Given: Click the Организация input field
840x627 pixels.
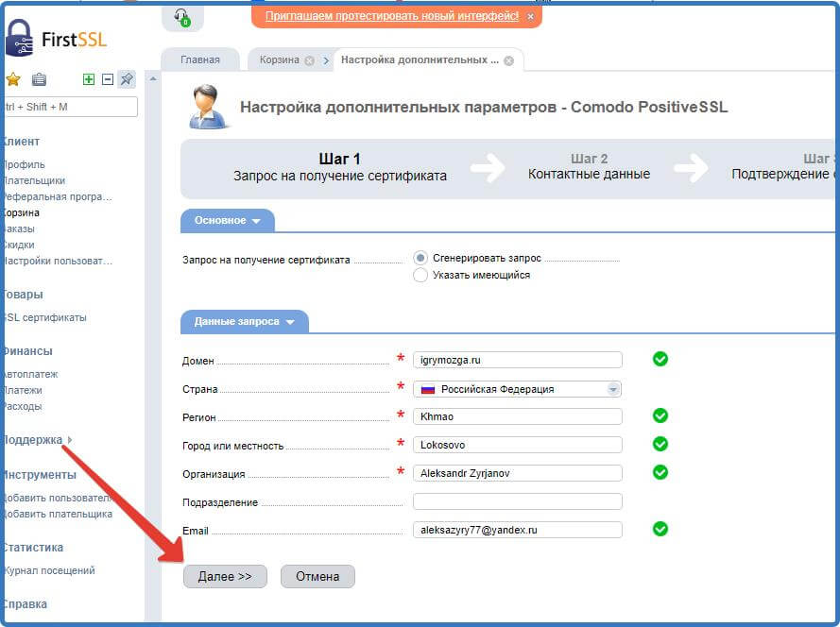Looking at the screenshot, I should point(518,473).
